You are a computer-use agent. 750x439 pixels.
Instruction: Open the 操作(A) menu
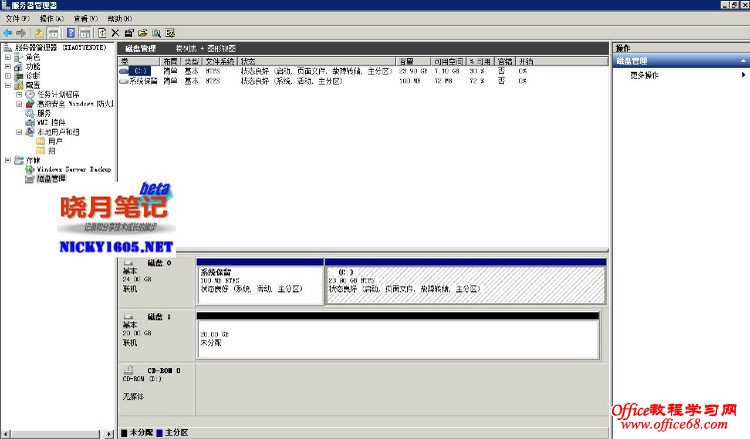[51, 19]
